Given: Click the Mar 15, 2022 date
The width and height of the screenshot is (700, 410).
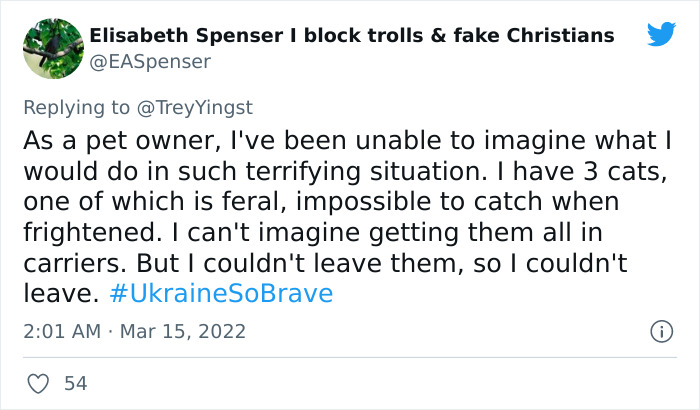Looking at the screenshot, I should 184,331.
